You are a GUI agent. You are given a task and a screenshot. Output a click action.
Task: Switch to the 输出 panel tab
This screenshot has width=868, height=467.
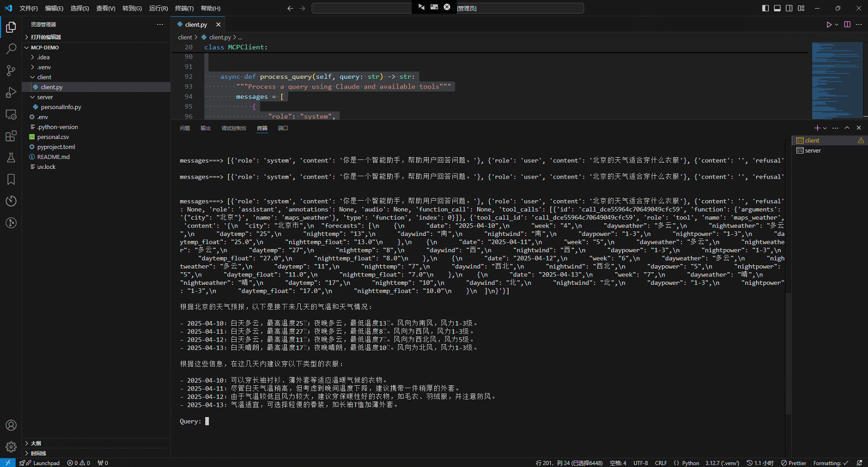(x=205, y=128)
